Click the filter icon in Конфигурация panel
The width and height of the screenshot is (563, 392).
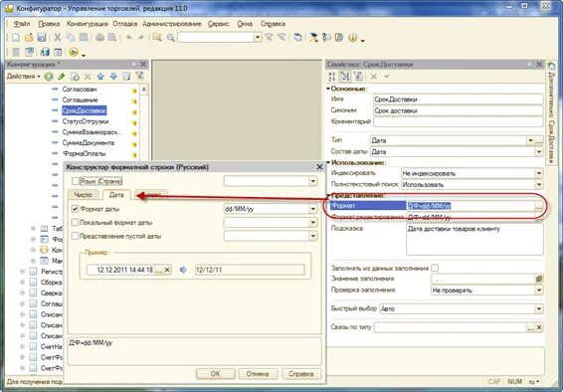pyautogui.click(x=139, y=76)
